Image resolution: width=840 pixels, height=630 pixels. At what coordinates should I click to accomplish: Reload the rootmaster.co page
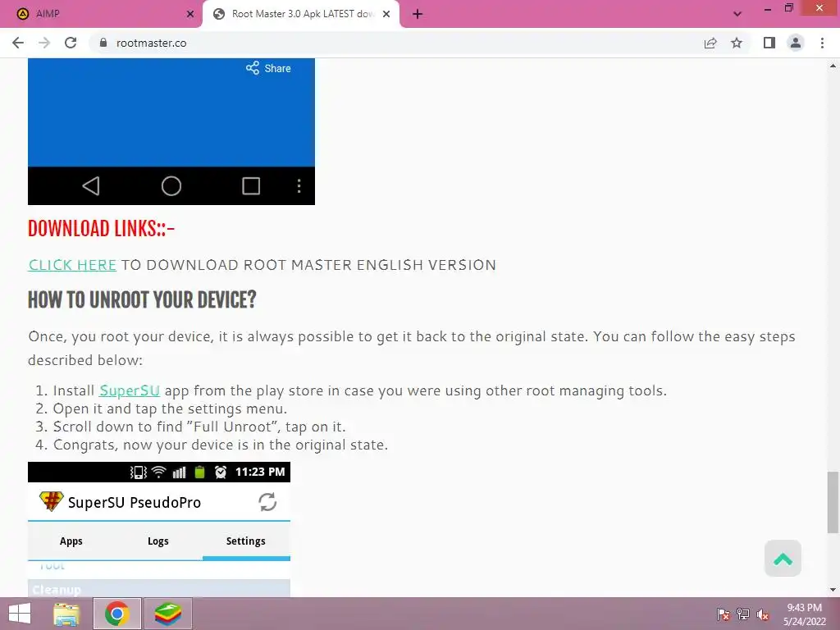[71, 43]
